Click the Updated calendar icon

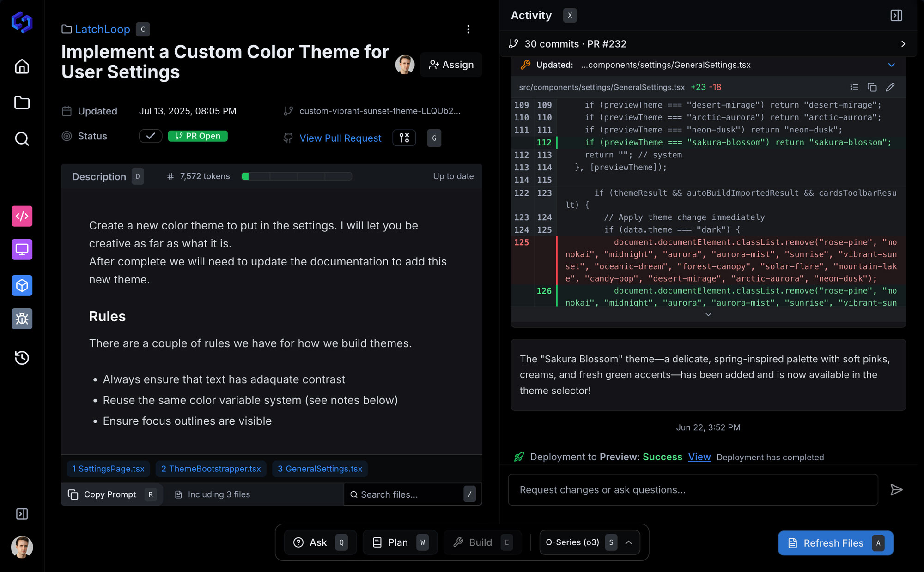[x=67, y=111]
